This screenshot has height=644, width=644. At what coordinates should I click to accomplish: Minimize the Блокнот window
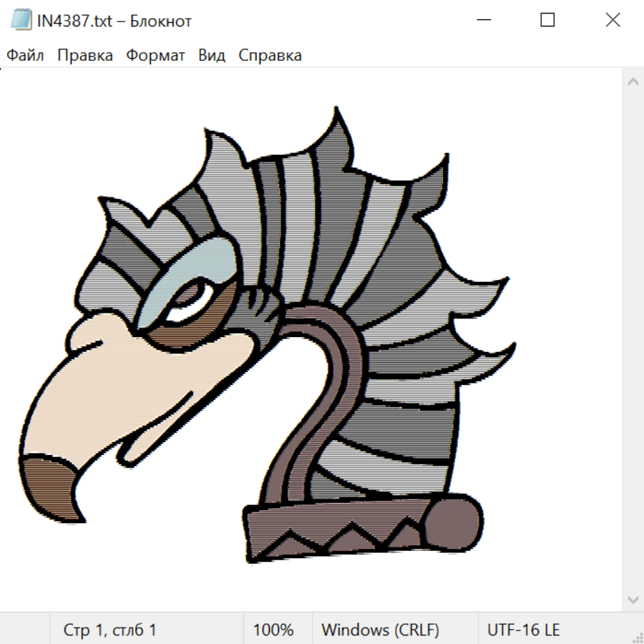[x=482, y=21]
